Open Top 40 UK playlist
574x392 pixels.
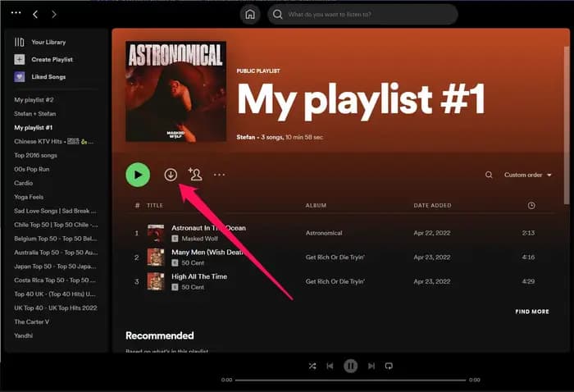(x=55, y=294)
